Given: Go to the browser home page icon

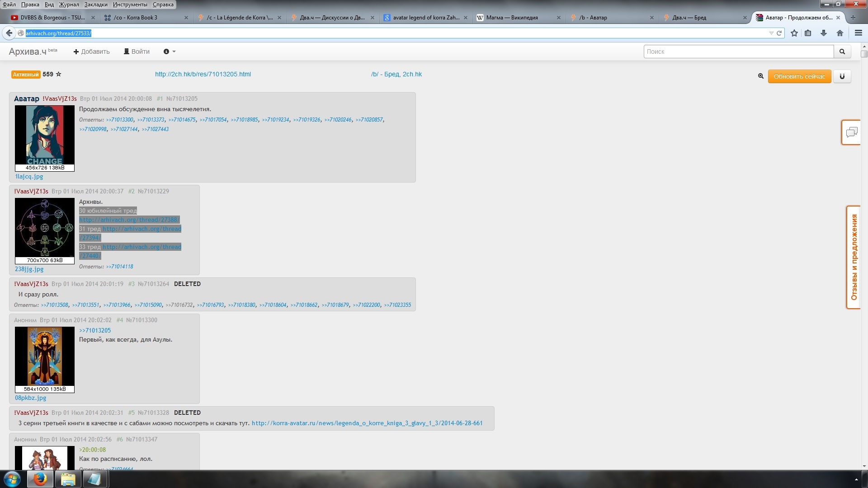Looking at the screenshot, I should [840, 33].
